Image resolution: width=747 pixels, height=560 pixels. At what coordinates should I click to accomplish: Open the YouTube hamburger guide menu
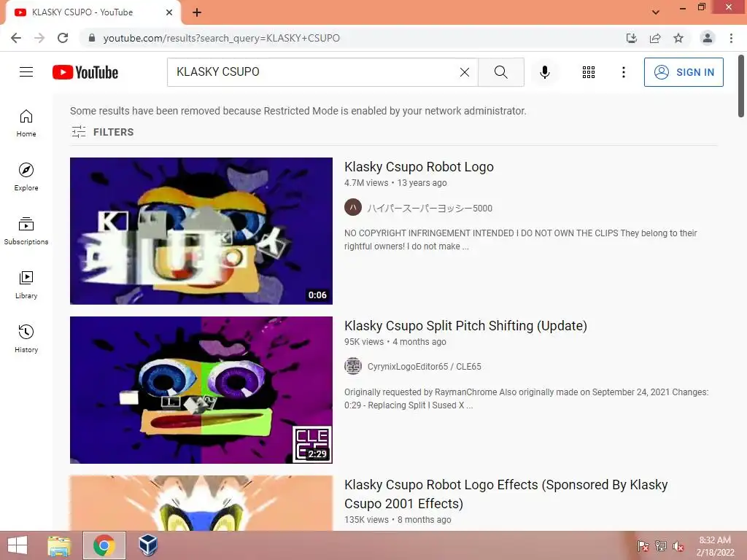[x=26, y=72]
